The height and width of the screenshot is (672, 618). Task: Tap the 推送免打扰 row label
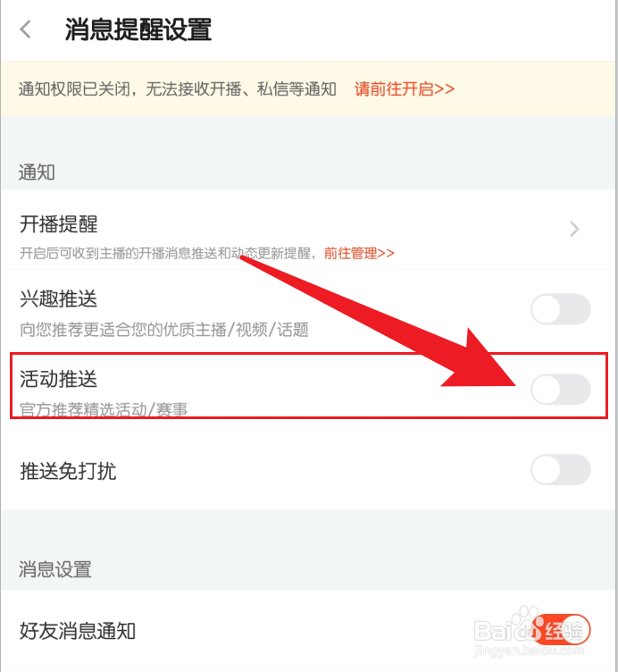[68, 471]
